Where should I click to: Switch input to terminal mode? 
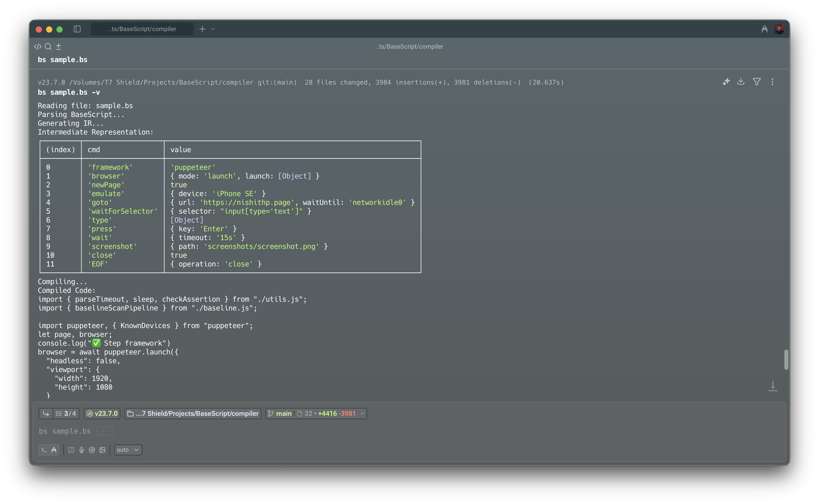44,450
